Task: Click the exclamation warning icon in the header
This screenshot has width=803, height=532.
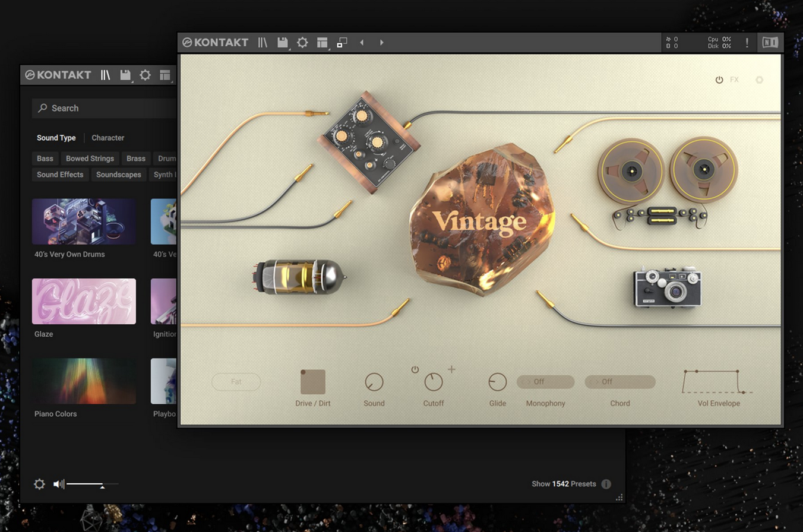Action: [747, 42]
